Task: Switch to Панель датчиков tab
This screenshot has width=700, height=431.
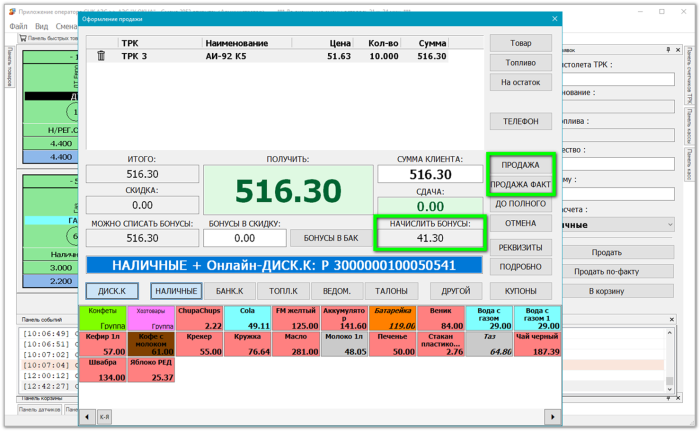Action: pyautogui.click(x=40, y=410)
